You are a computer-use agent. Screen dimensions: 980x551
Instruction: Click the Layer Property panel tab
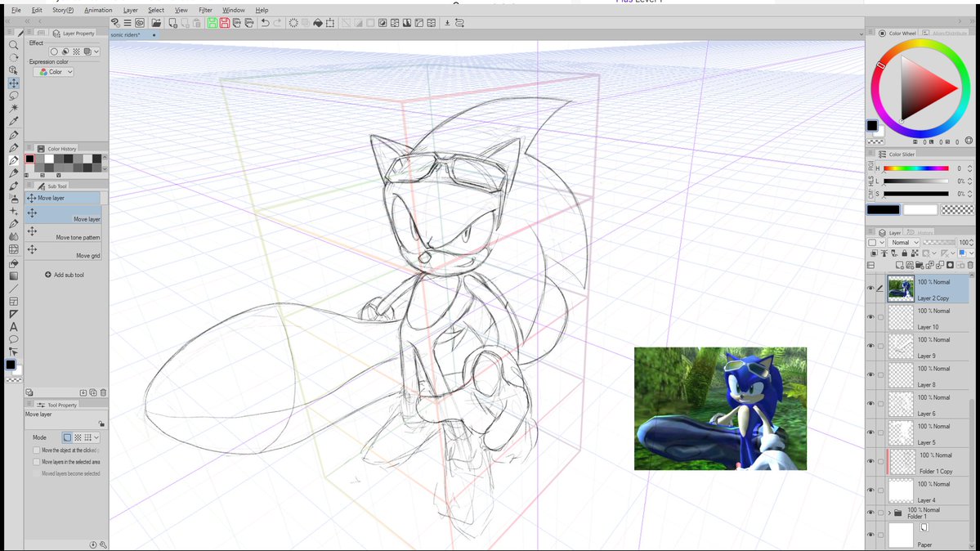74,34
